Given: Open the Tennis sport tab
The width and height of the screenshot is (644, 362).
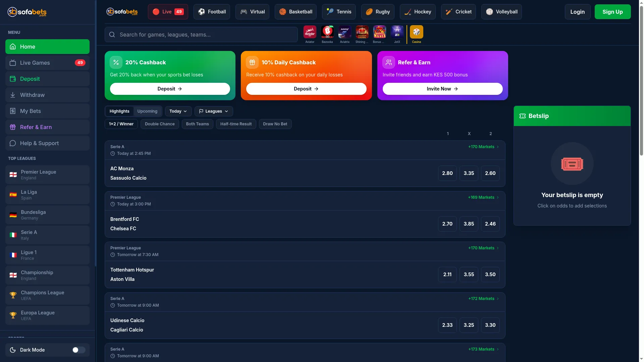Looking at the screenshot, I should click(339, 12).
